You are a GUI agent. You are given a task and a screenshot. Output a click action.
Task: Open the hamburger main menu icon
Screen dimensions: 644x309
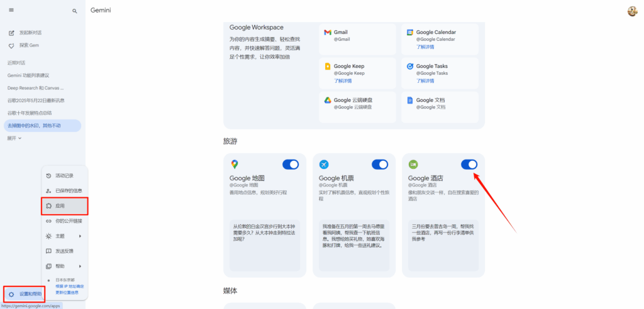coord(11,10)
